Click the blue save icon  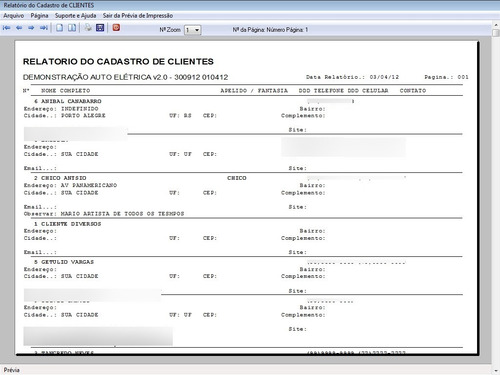(x=100, y=28)
